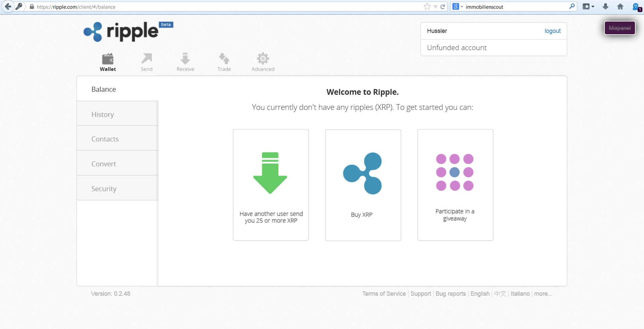Click the ripple logo
The width and height of the screenshot is (644, 329).
(128, 32)
